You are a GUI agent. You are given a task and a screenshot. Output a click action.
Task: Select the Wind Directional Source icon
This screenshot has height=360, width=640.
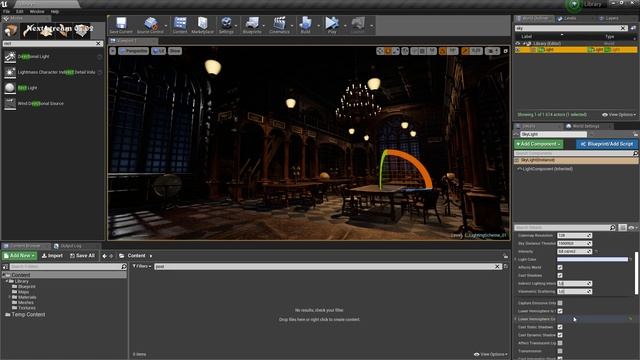point(10,103)
